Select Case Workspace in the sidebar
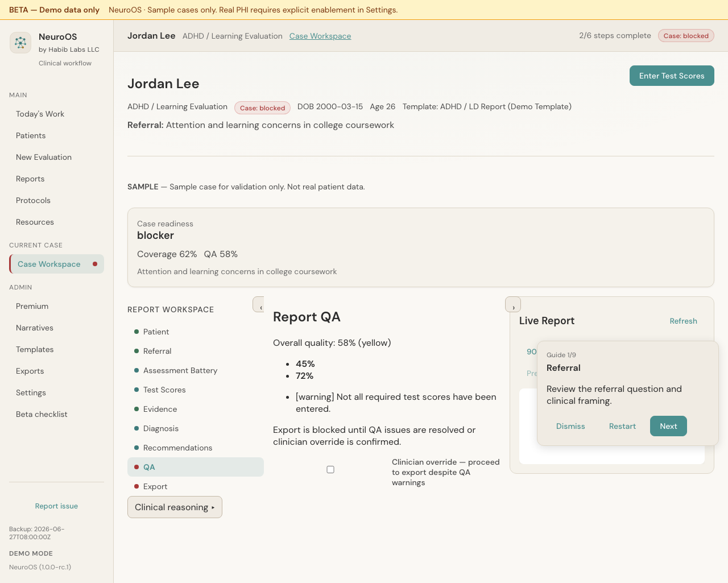Screen dimensions: 728x583 tap(56, 264)
